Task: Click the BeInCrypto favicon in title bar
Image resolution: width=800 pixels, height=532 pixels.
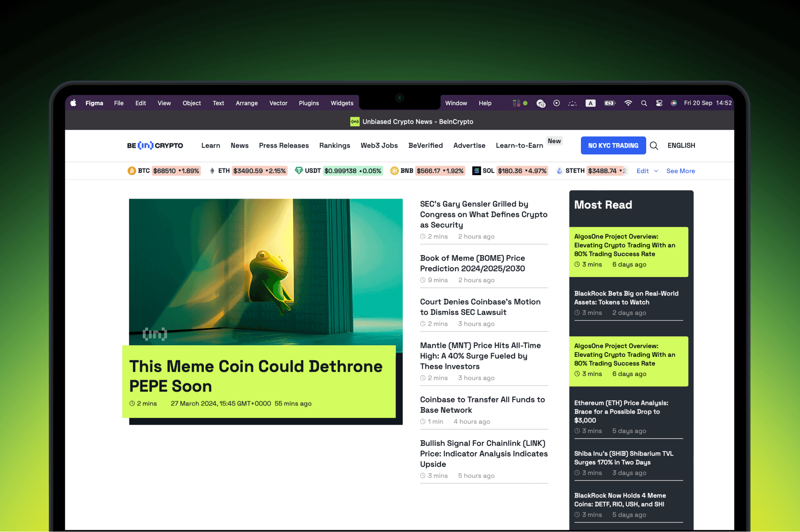Action: pos(355,122)
